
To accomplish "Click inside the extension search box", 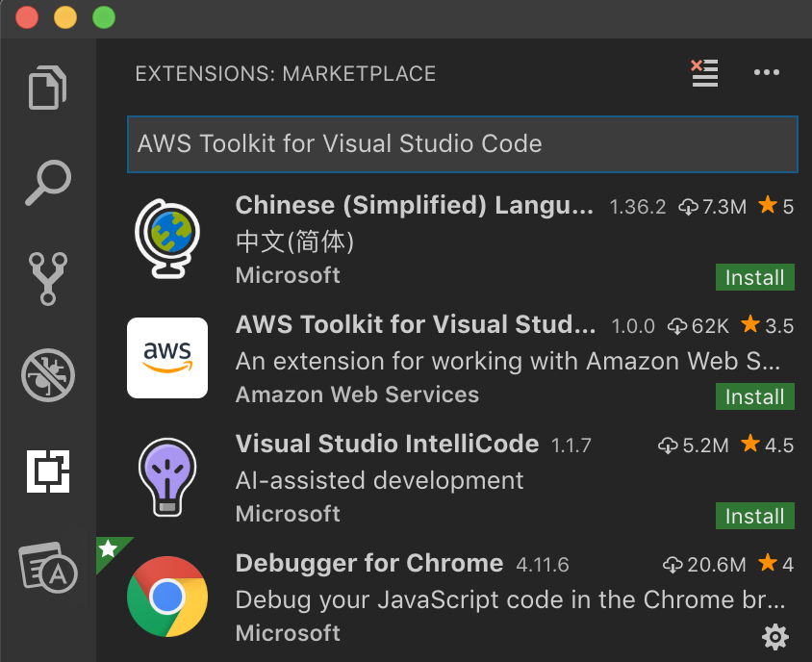I will click(462, 144).
